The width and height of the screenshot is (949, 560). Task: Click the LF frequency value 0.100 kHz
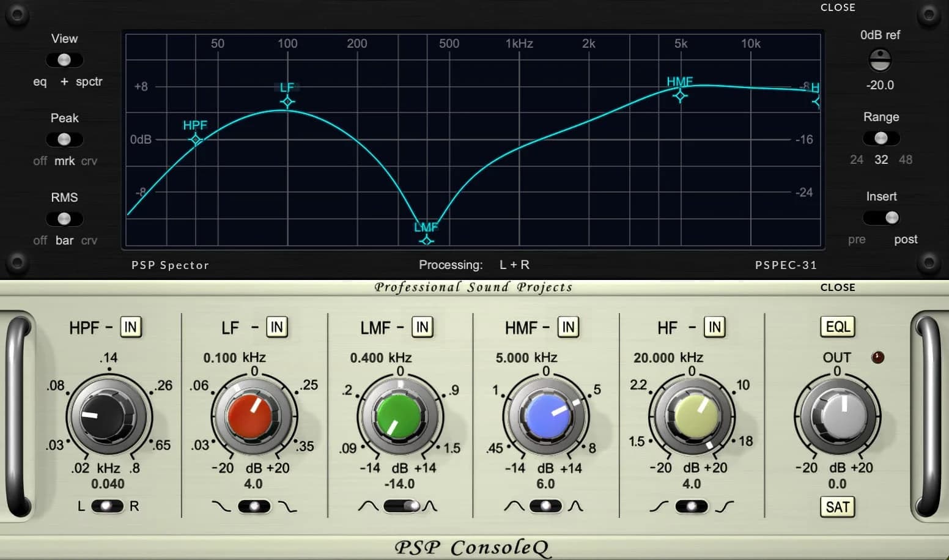tap(234, 358)
